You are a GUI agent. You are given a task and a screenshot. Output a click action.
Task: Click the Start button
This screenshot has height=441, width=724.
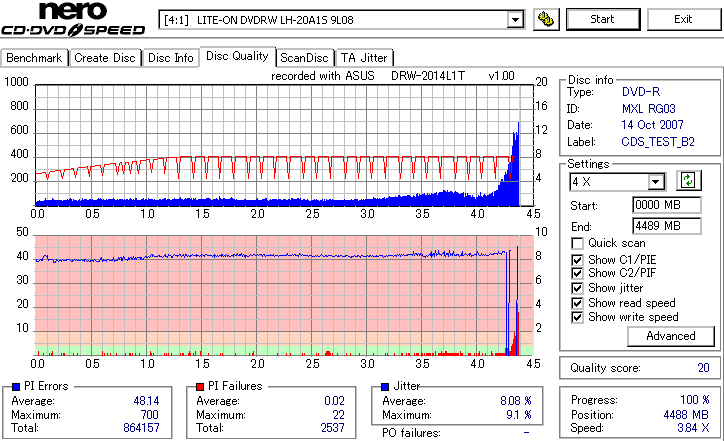[x=603, y=19]
